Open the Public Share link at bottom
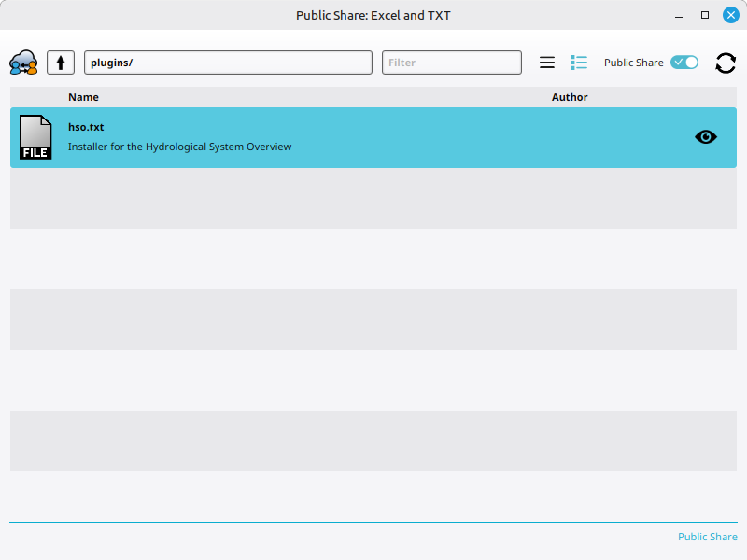This screenshot has height=560, width=747. click(x=707, y=537)
